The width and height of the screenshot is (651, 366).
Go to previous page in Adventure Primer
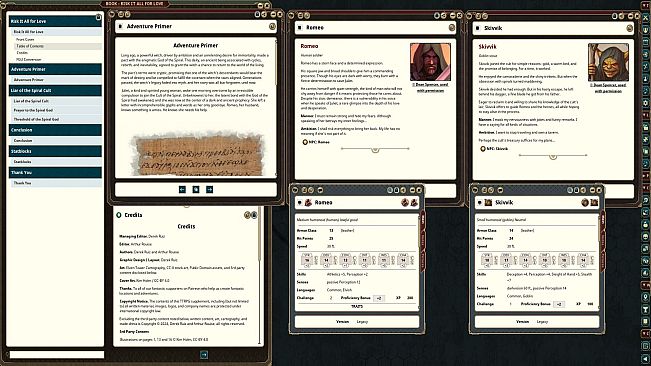pos(182,189)
